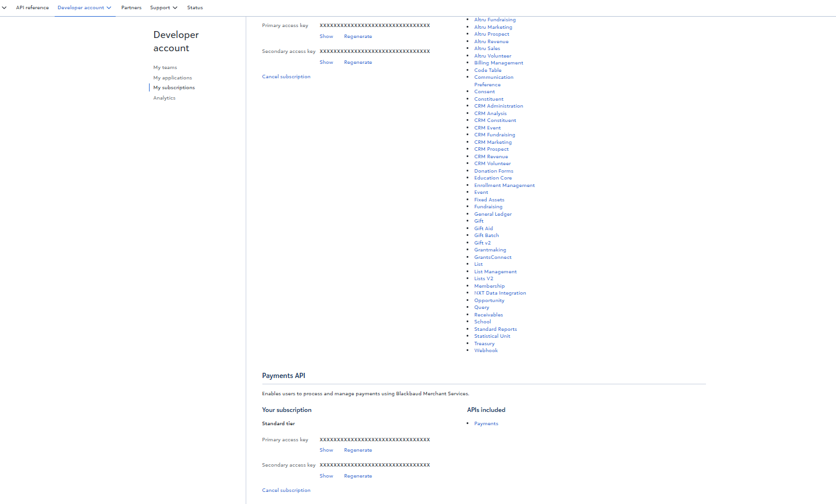836x504 pixels.
Task: Open the Opportunity API
Action: pos(489,300)
